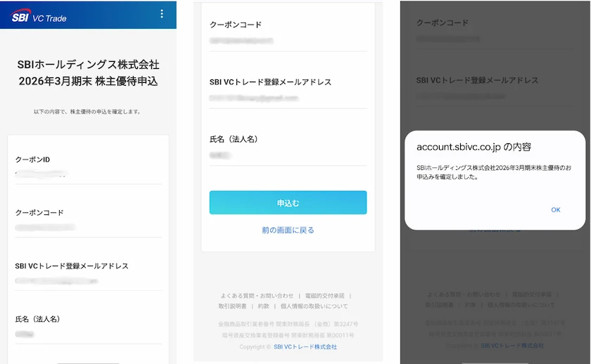The image size is (591, 364).
Task: Click the dialog title account.sbivc.co.jp の内容
Action: [x=474, y=147]
